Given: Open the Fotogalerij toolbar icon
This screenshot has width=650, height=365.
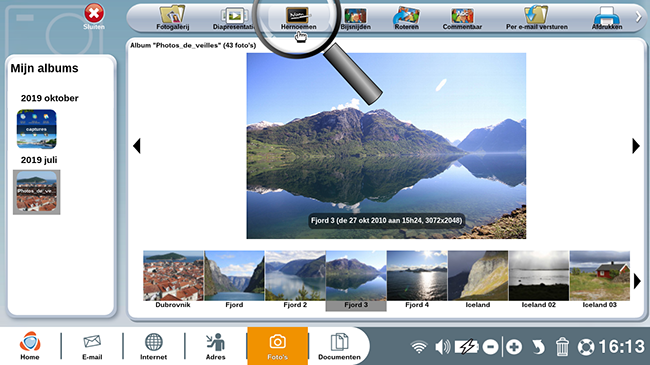Looking at the screenshot, I should click(172, 17).
